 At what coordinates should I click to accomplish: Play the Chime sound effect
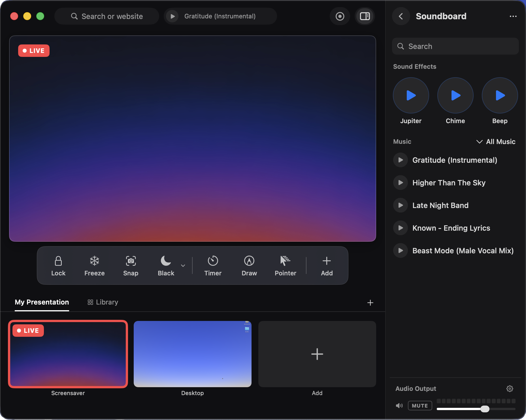(455, 95)
